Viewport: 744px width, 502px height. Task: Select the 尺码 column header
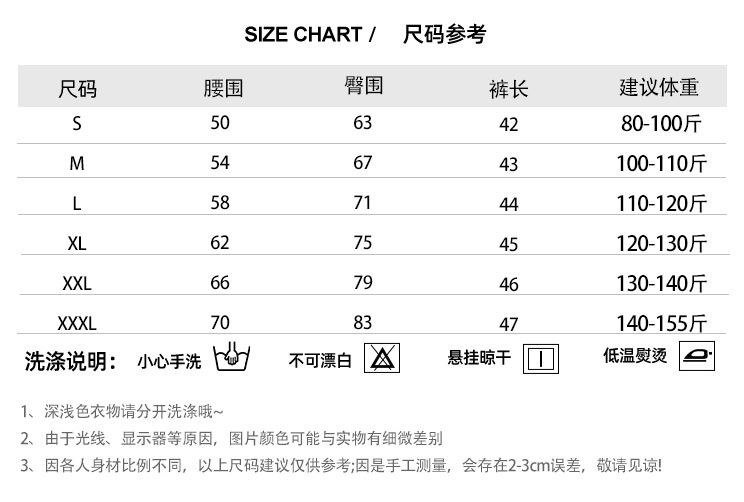click(79, 89)
